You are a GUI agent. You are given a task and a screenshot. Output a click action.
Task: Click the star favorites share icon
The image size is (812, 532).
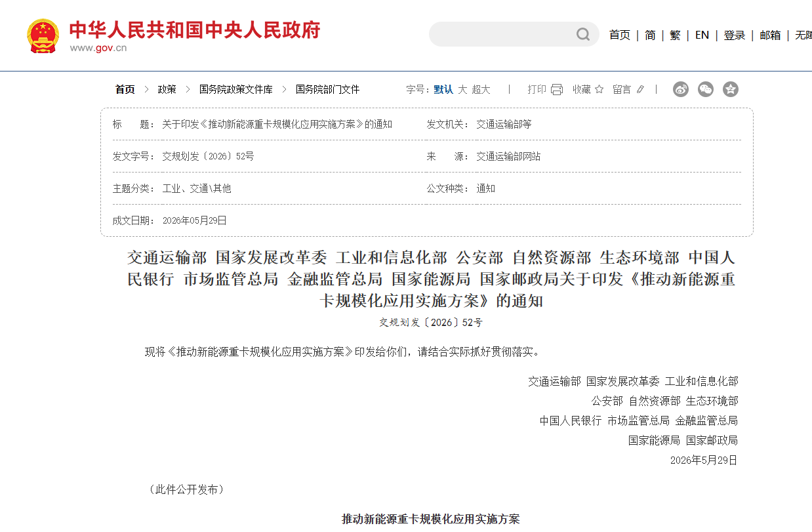pyautogui.click(x=731, y=89)
